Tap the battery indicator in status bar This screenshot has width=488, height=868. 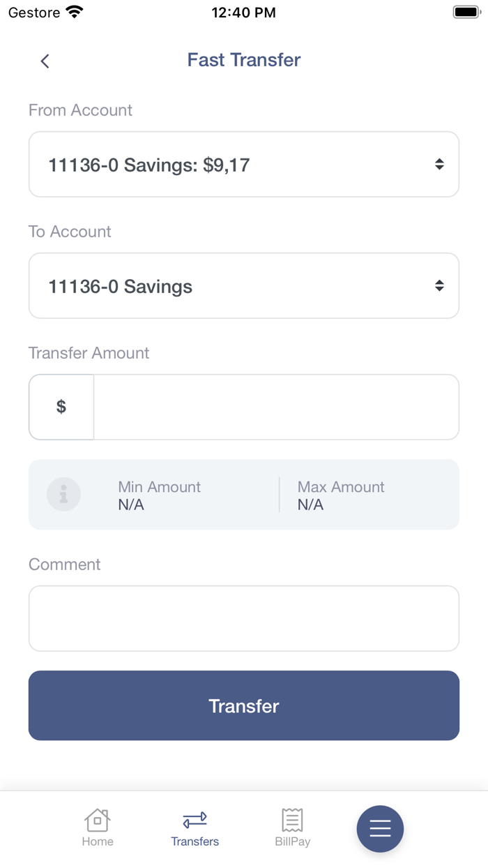click(x=466, y=11)
